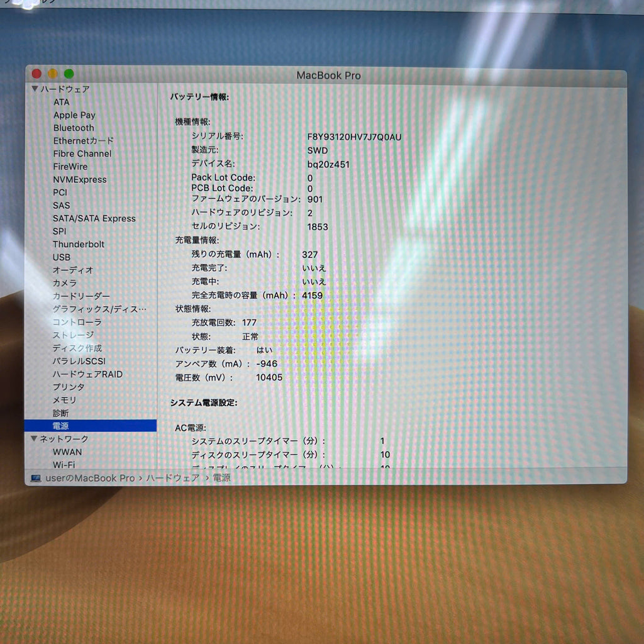644x644 pixels.
Task: Click userのMacBook Pro in path bar
Action: click(90, 478)
